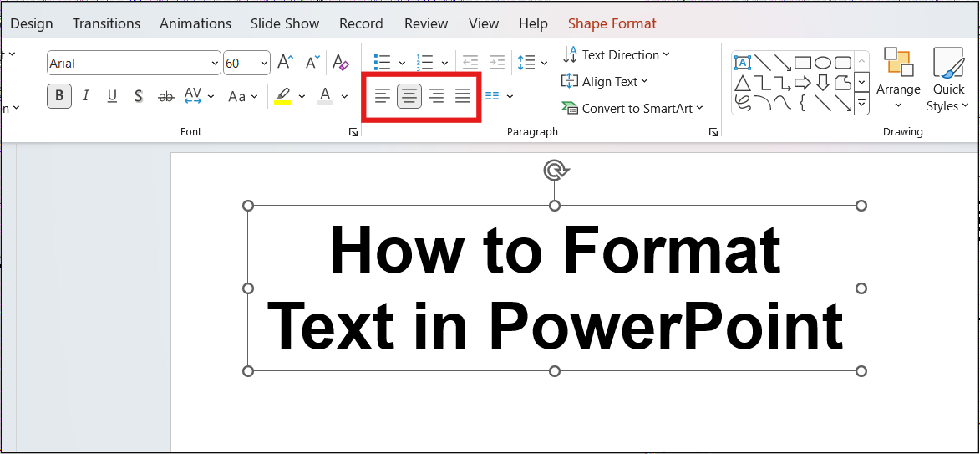The height and width of the screenshot is (454, 980).
Task: Click the decrease list level icon
Action: (470, 62)
